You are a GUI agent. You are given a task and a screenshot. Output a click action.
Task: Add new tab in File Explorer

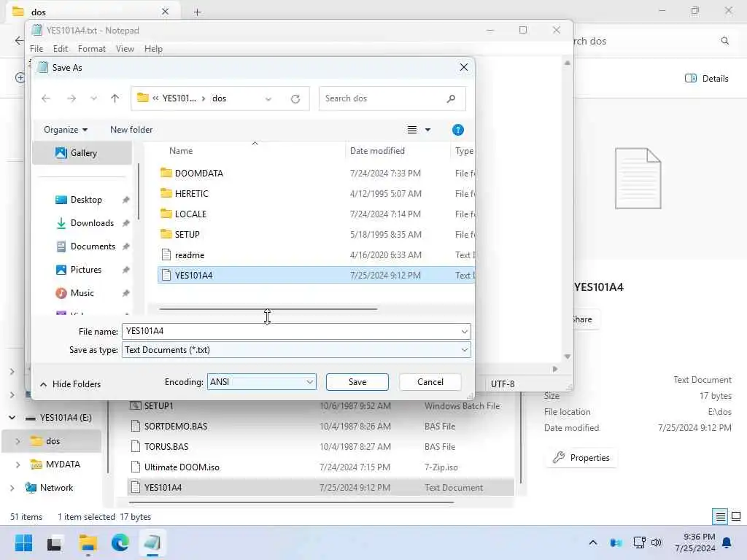pyautogui.click(x=197, y=12)
